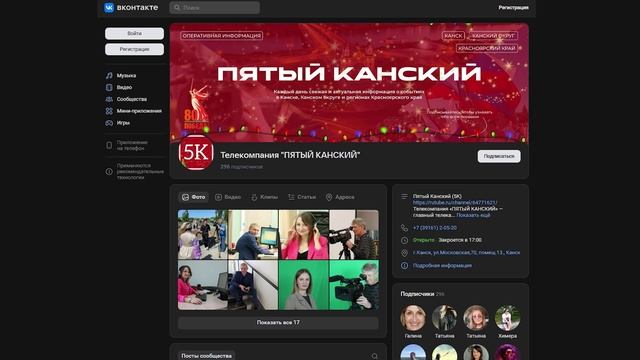Click the info circle icon beside Подробная информация
The image size is (640, 360).
404,266
